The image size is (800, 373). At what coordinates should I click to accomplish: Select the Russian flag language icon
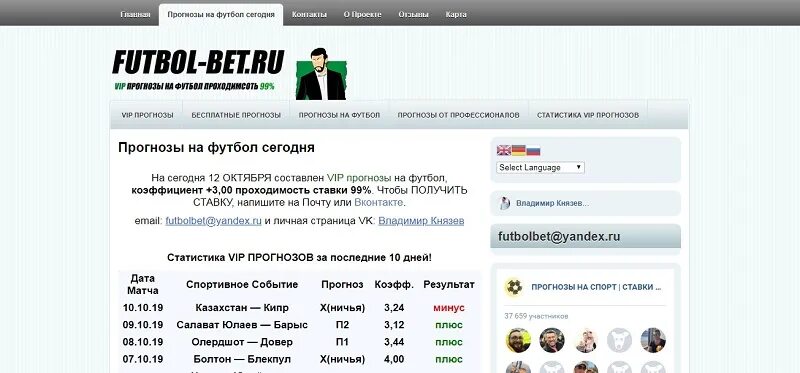[533, 151]
